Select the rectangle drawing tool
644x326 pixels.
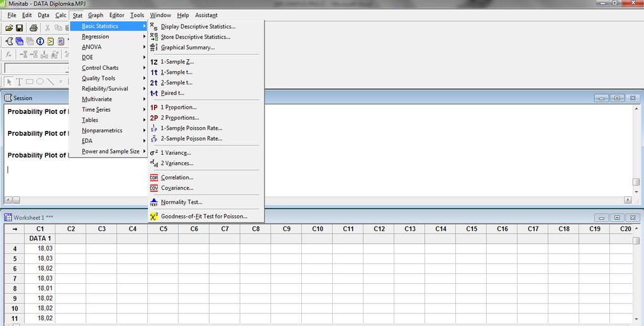point(30,81)
